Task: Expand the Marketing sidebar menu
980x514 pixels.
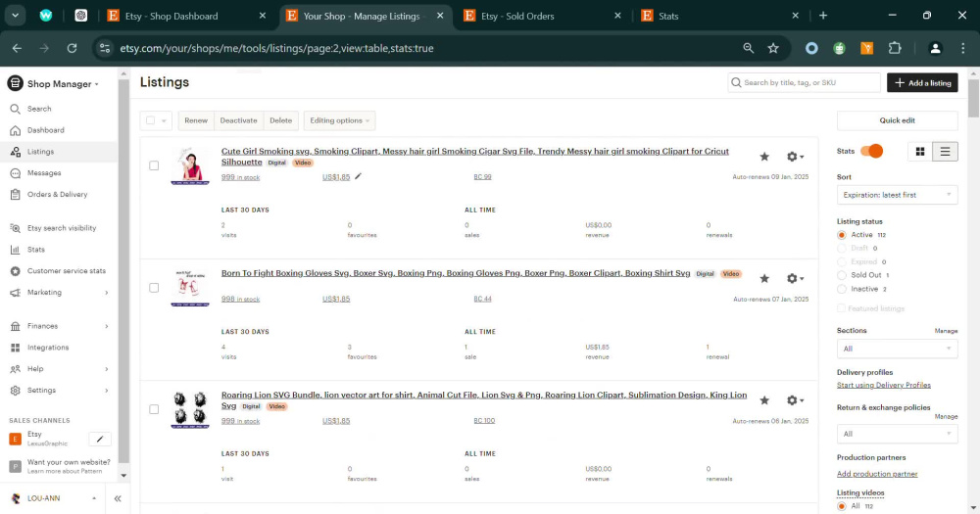Action: tap(58, 293)
